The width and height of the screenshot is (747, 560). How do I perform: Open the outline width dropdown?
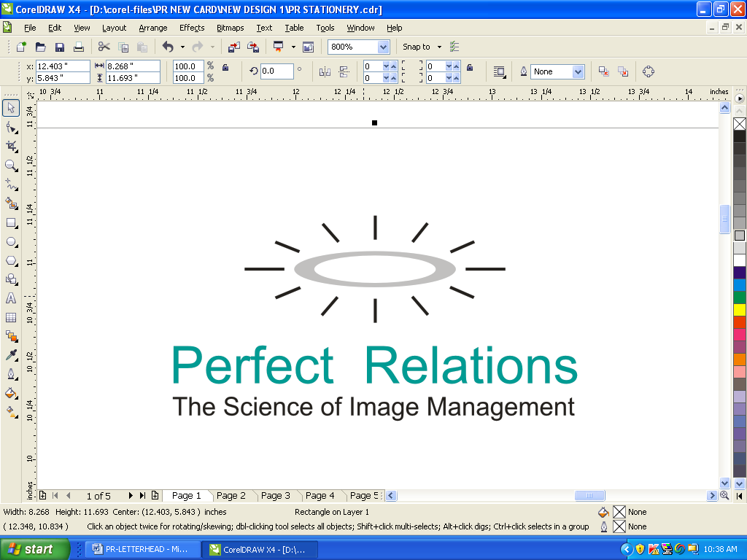(x=578, y=71)
